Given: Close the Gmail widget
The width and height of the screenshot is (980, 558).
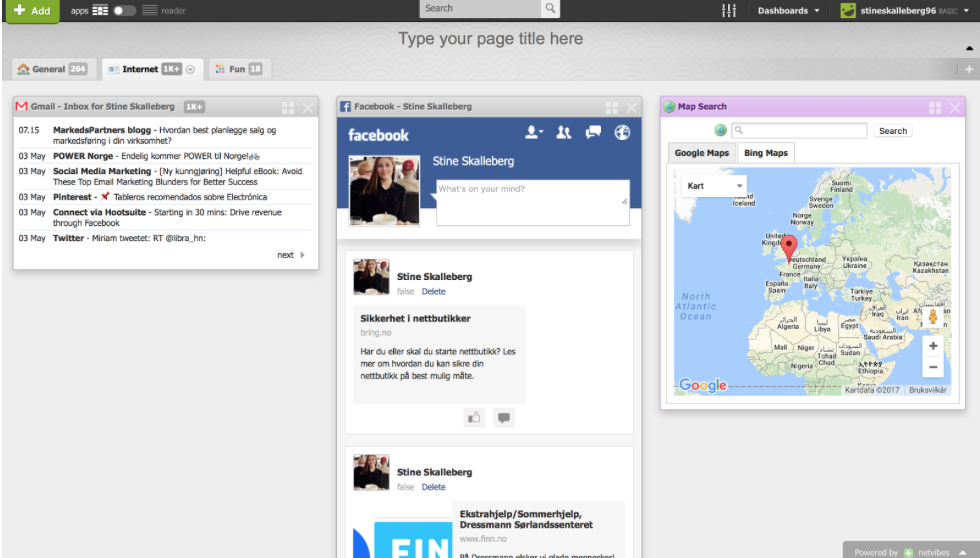Looking at the screenshot, I should (308, 107).
